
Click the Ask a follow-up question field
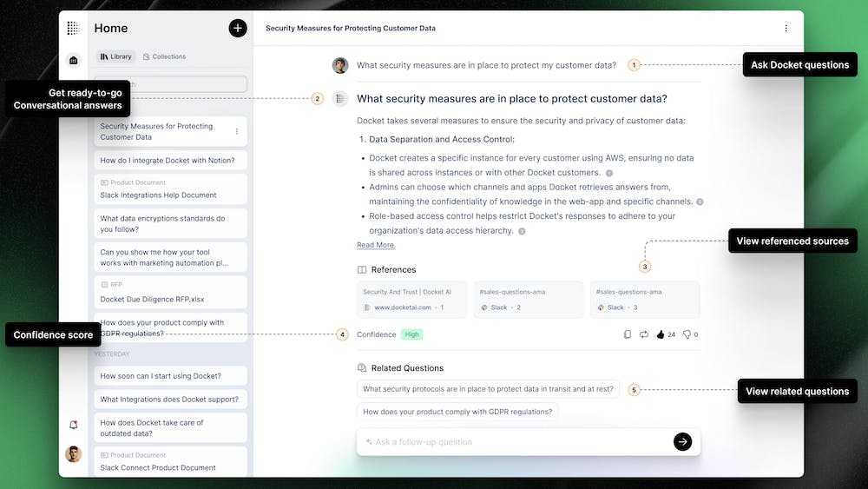pyautogui.click(x=516, y=442)
